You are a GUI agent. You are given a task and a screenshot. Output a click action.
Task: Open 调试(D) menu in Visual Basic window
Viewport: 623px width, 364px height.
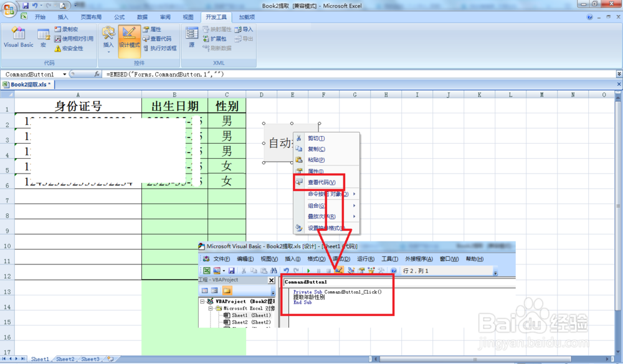341,259
